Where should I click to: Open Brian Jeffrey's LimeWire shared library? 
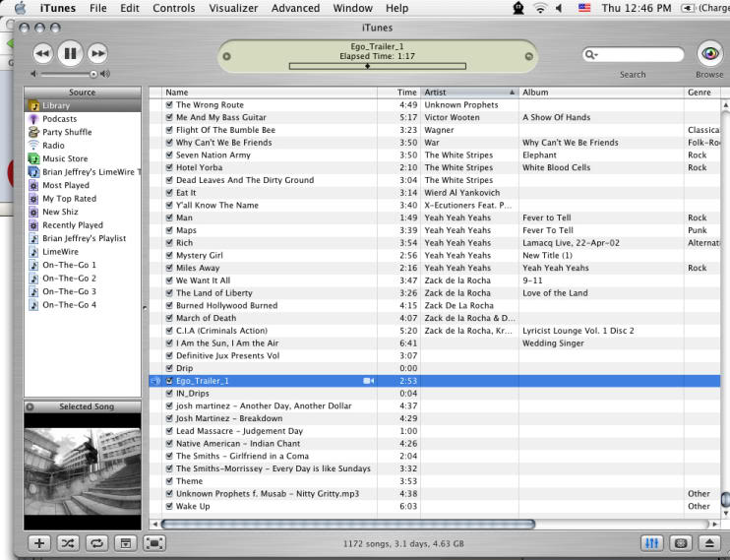[x=83, y=172]
